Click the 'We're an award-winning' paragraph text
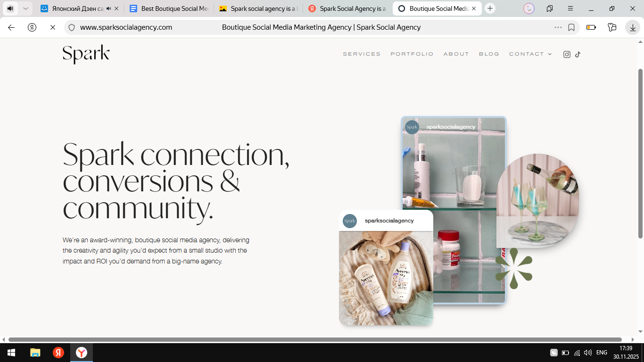 point(156,250)
